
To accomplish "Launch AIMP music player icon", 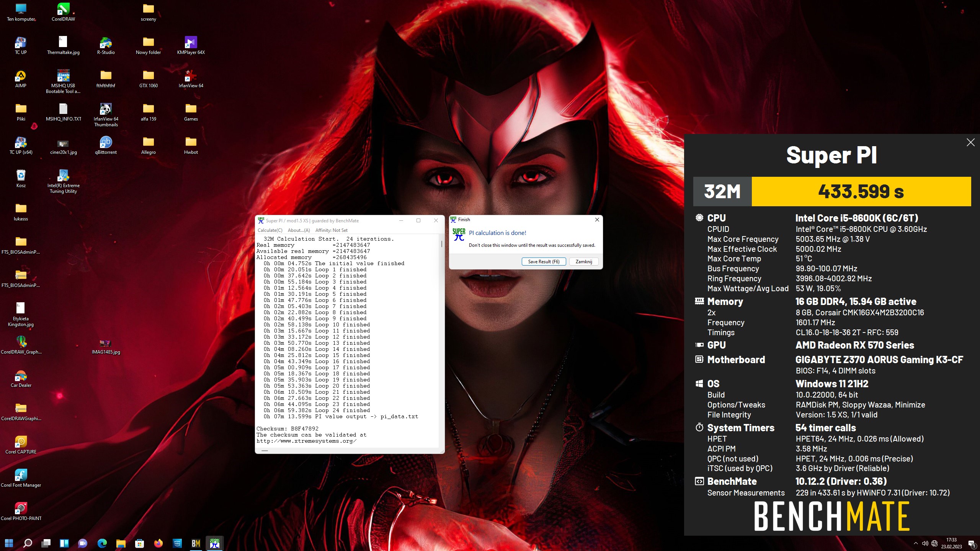I will click(21, 78).
